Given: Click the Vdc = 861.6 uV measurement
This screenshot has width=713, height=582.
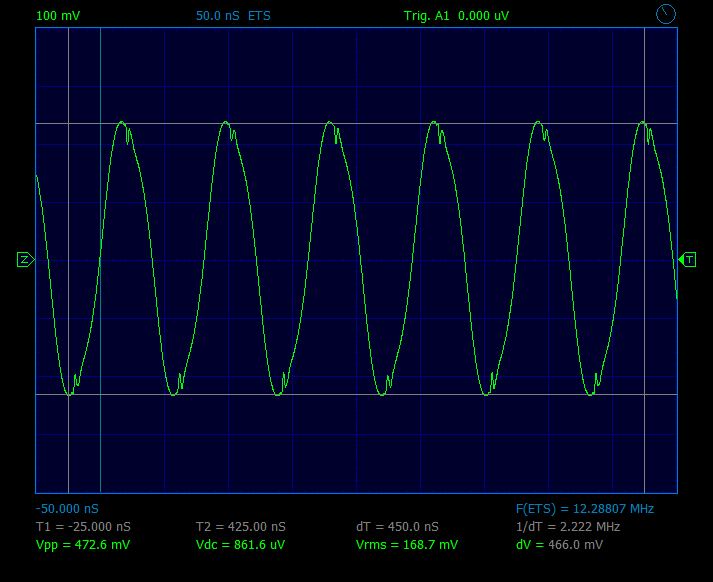Looking at the screenshot, I should click(240, 545).
